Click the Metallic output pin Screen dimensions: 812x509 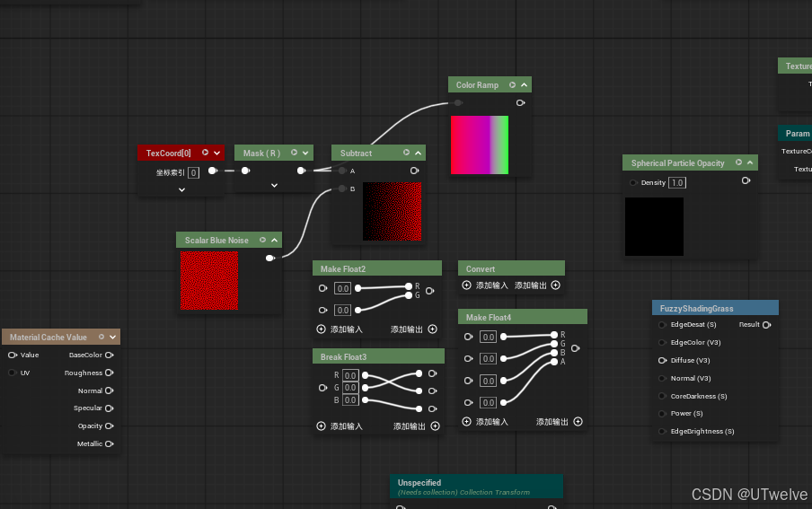(x=110, y=443)
